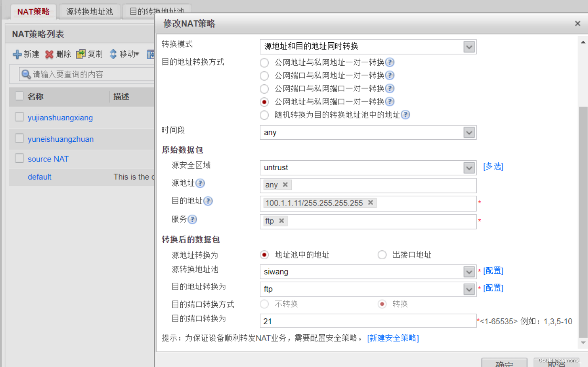Open the yuneishuangzhuan policy link
588x367 pixels.
pyautogui.click(x=61, y=139)
